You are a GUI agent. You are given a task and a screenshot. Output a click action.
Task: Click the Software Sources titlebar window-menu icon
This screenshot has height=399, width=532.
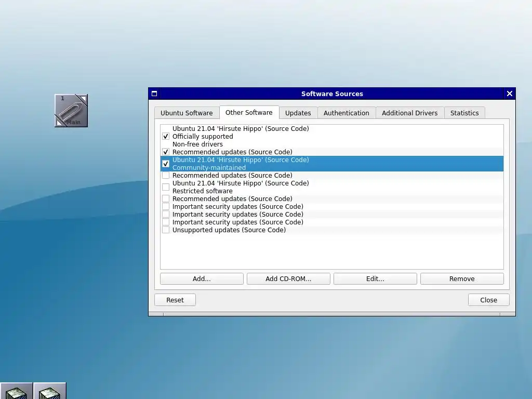tap(154, 94)
